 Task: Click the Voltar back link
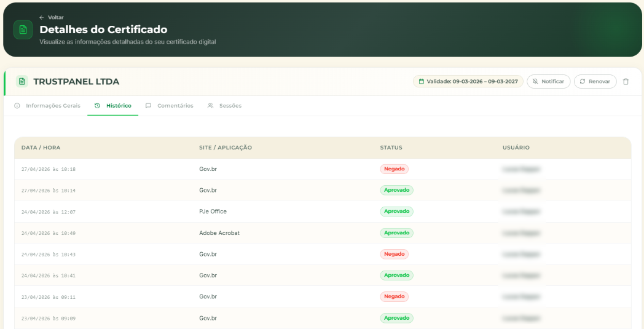tap(52, 17)
